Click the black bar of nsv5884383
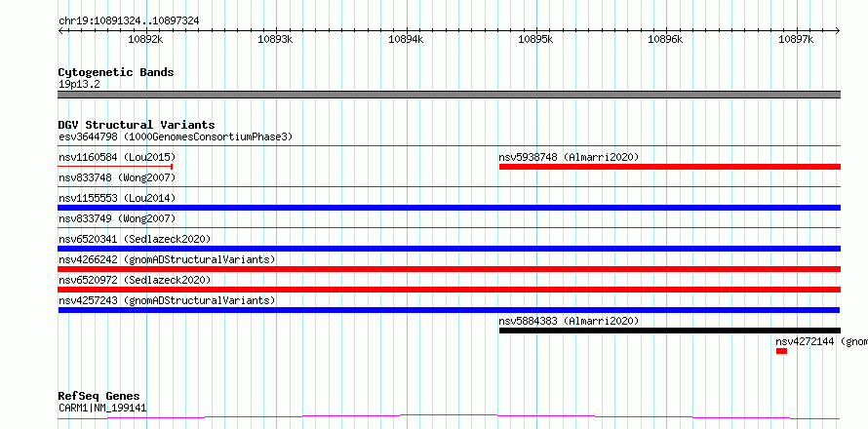Viewport: 868px width, 429px height. coord(670,331)
